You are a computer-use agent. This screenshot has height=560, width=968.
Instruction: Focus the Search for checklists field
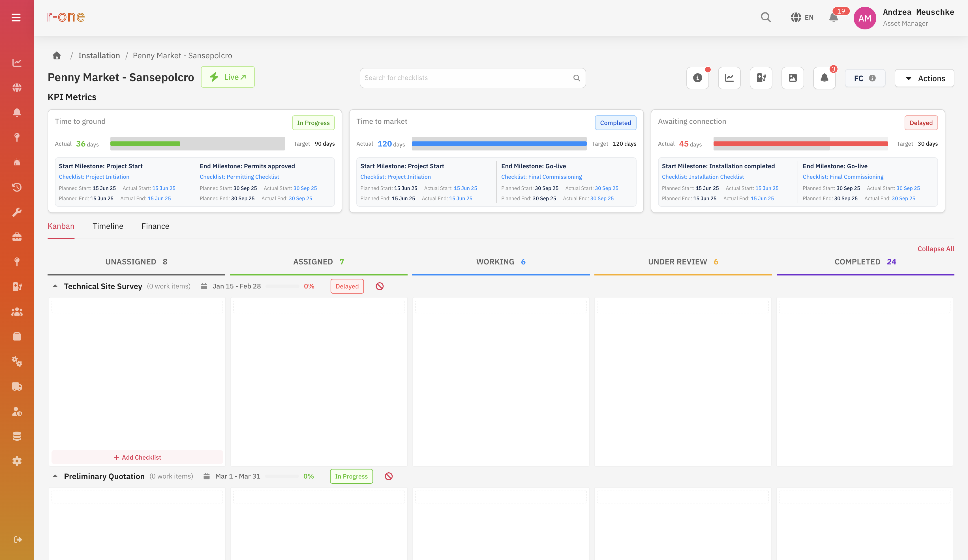(472, 78)
